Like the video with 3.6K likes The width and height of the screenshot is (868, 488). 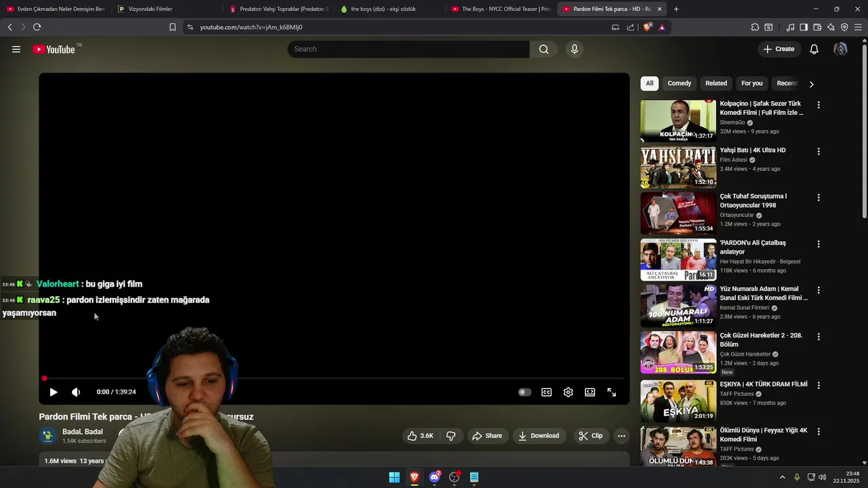[x=420, y=436]
